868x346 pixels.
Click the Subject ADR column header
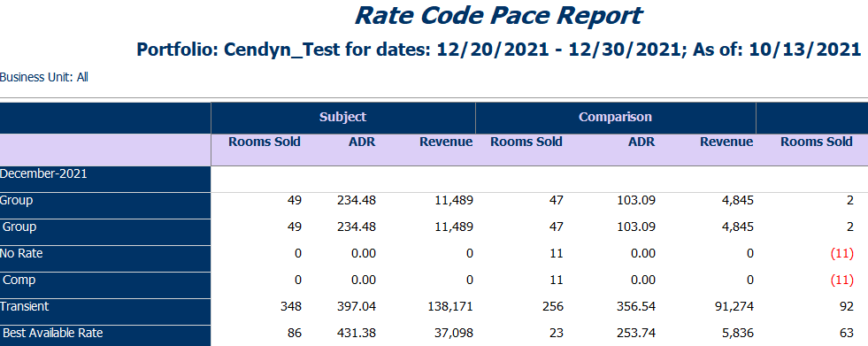[362, 142]
